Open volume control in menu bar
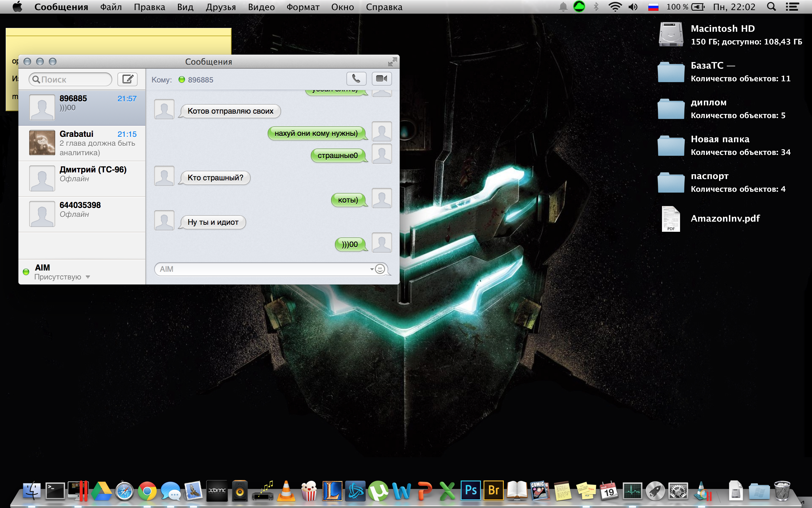Image resolution: width=812 pixels, height=508 pixels. click(x=633, y=7)
